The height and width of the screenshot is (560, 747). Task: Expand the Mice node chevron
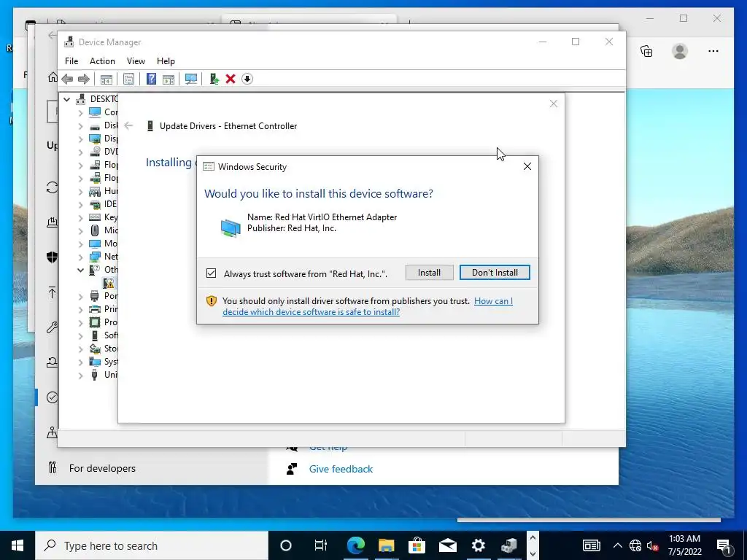tap(80, 231)
